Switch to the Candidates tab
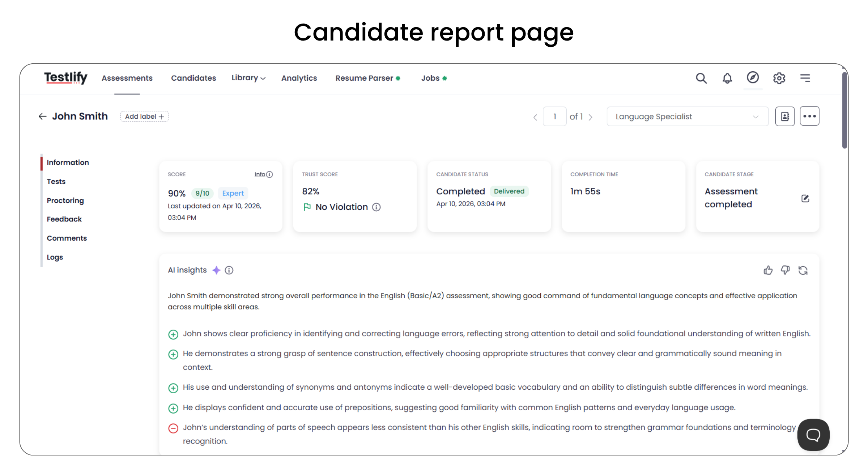 [x=193, y=78]
